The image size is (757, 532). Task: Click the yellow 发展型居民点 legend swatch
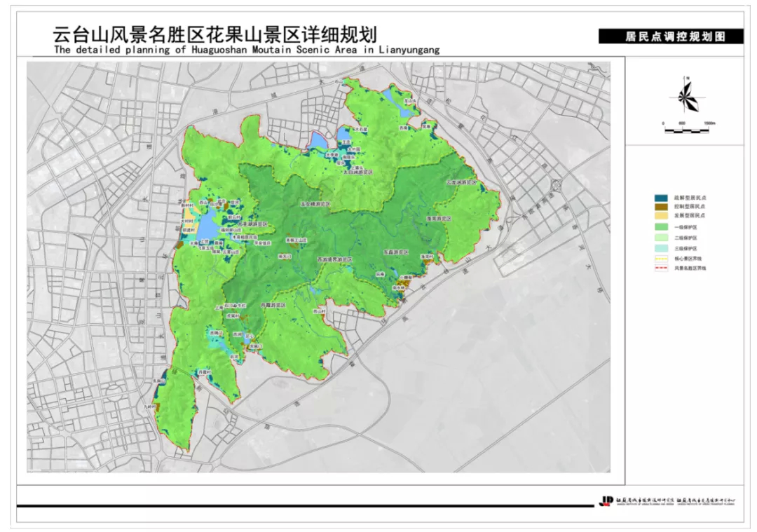661,215
